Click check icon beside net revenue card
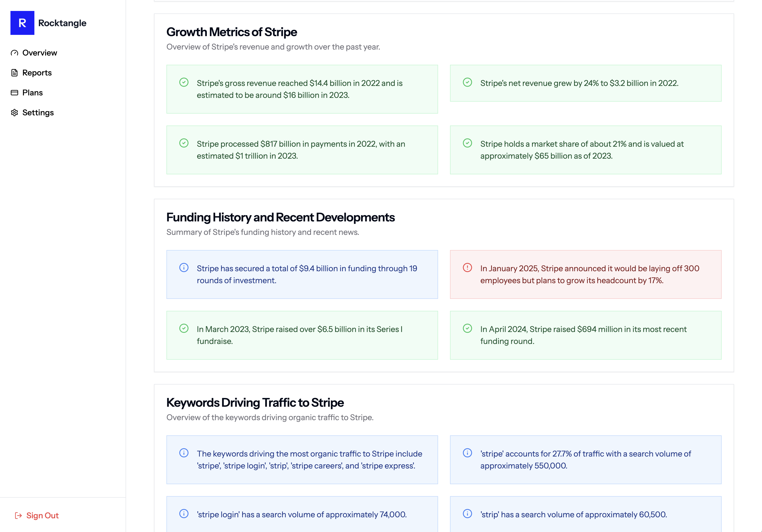This screenshot has height=532, width=762. click(467, 82)
